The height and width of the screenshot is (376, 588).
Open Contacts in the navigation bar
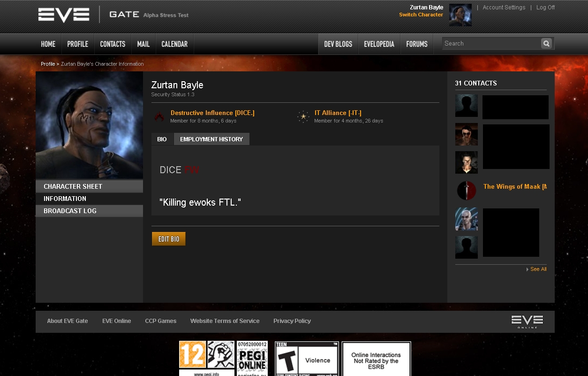pyautogui.click(x=113, y=44)
